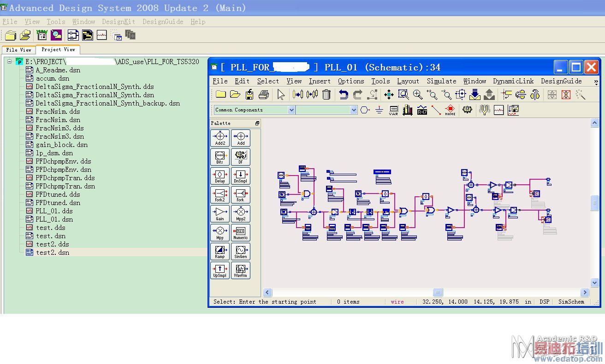
Task: Click the 'wire' status bar entry
Action: pos(397,302)
